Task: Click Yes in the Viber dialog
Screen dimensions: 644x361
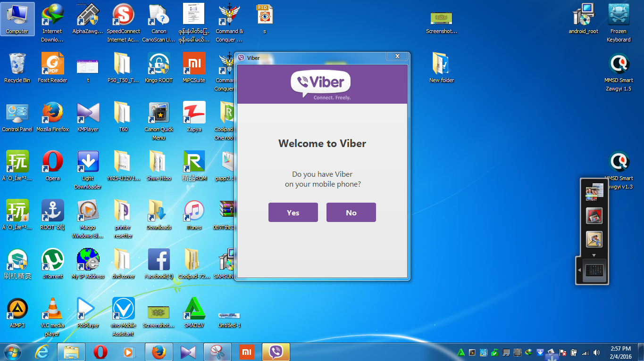Action: pyautogui.click(x=293, y=212)
